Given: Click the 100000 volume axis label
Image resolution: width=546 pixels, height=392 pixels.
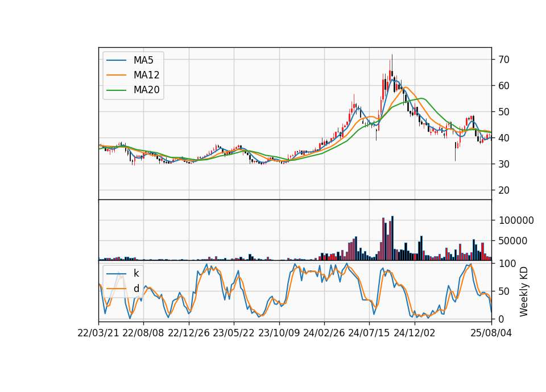Looking at the screenshot, I should [x=516, y=220].
